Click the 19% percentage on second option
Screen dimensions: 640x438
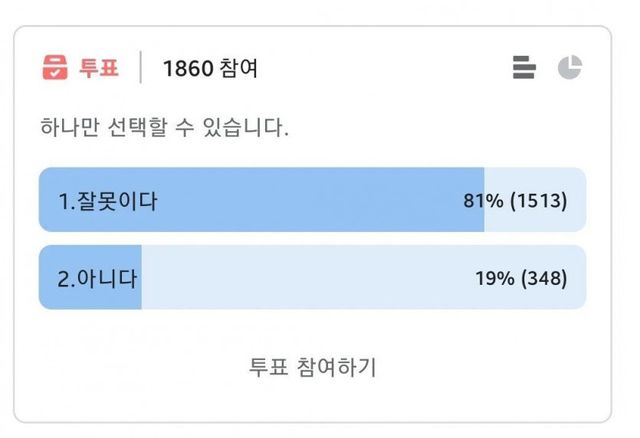[x=494, y=278]
